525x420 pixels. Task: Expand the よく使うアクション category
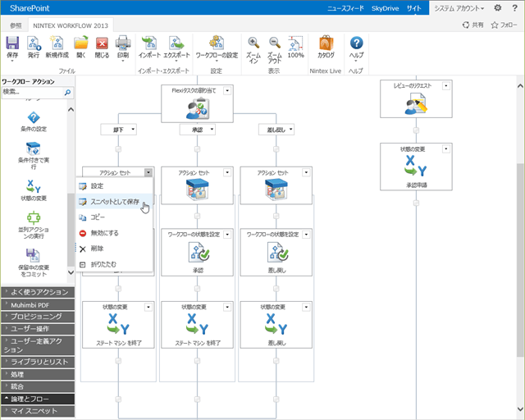tap(38, 292)
